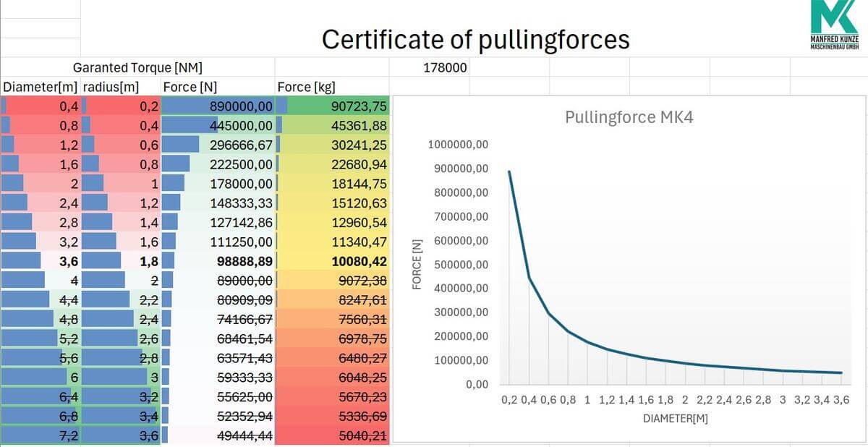This screenshot has width=868, height=447.
Task: Select the bold 3,6 diameter cell
Action: [41, 260]
